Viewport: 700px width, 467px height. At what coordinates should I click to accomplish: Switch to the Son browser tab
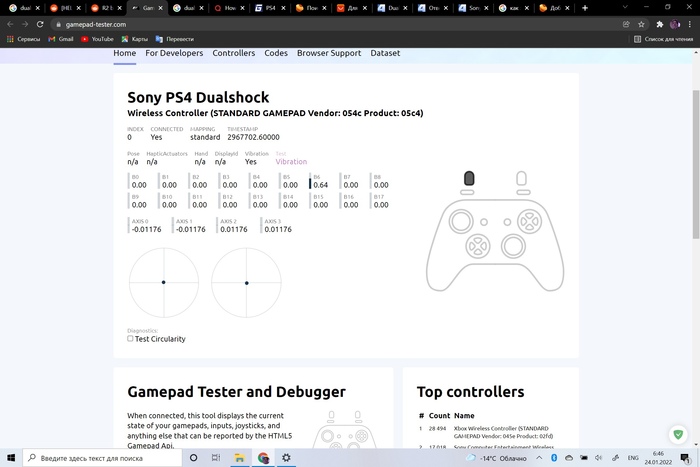pos(473,8)
